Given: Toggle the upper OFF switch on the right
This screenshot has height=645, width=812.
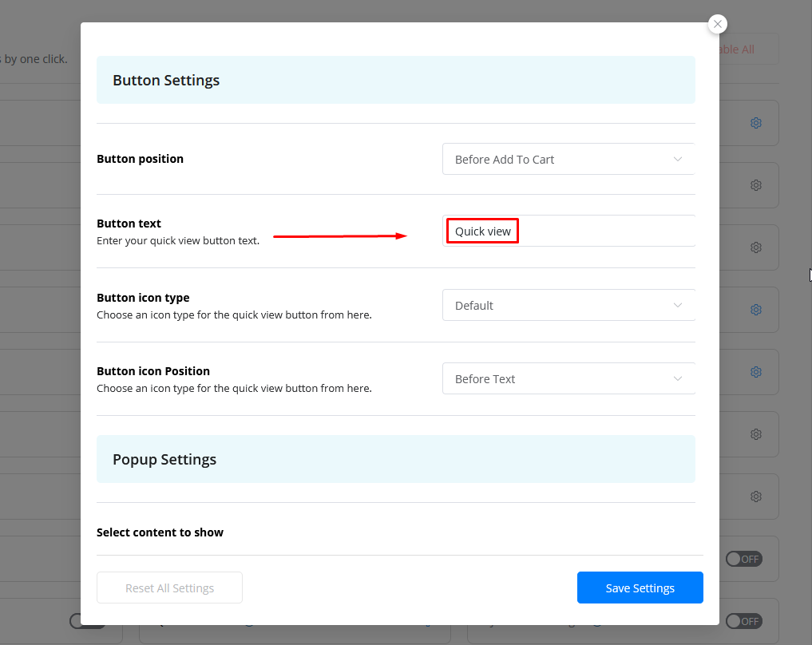Looking at the screenshot, I should click(x=743, y=559).
